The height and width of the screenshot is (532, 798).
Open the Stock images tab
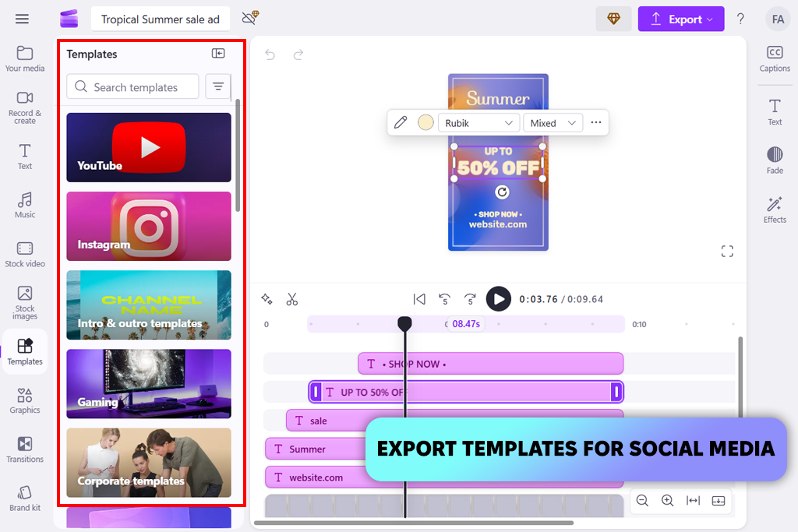[24, 303]
